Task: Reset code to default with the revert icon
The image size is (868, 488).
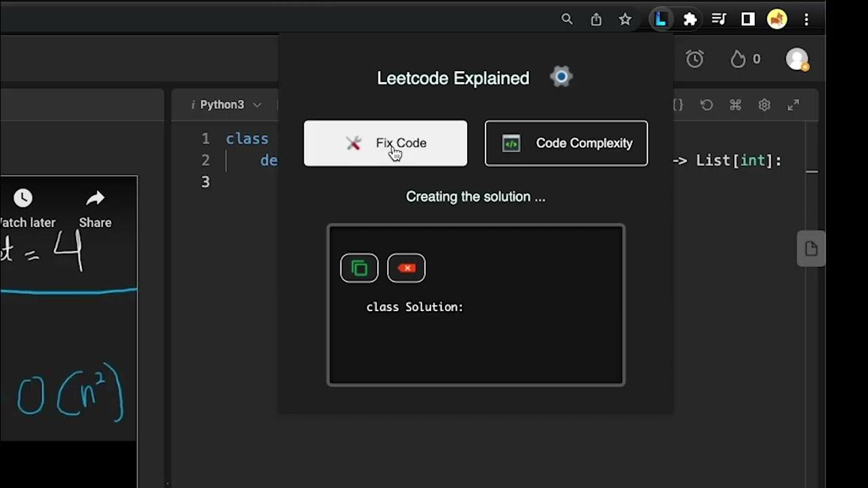Action: [707, 105]
